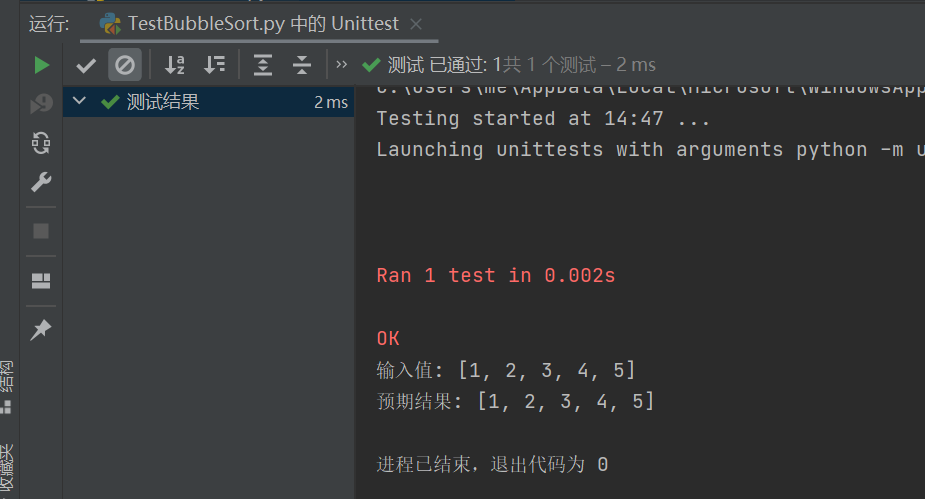Close the TestBubbleSort.py Unittest tab

[416, 24]
